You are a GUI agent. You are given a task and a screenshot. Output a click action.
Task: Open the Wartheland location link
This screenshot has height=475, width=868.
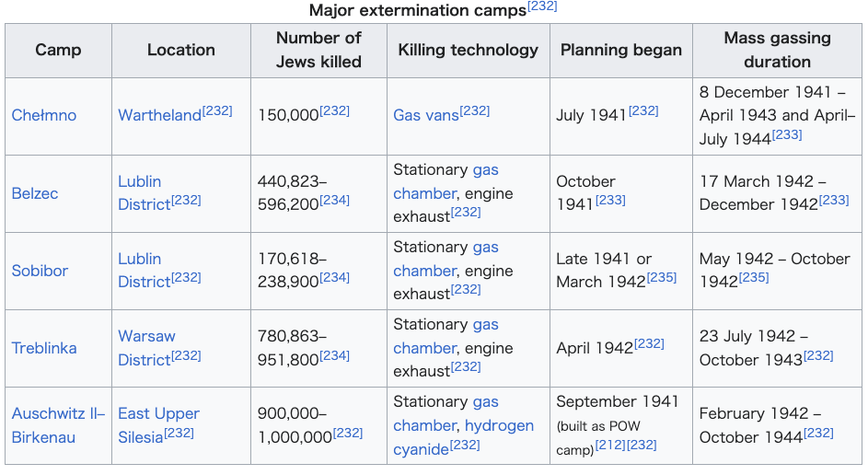[x=159, y=115]
